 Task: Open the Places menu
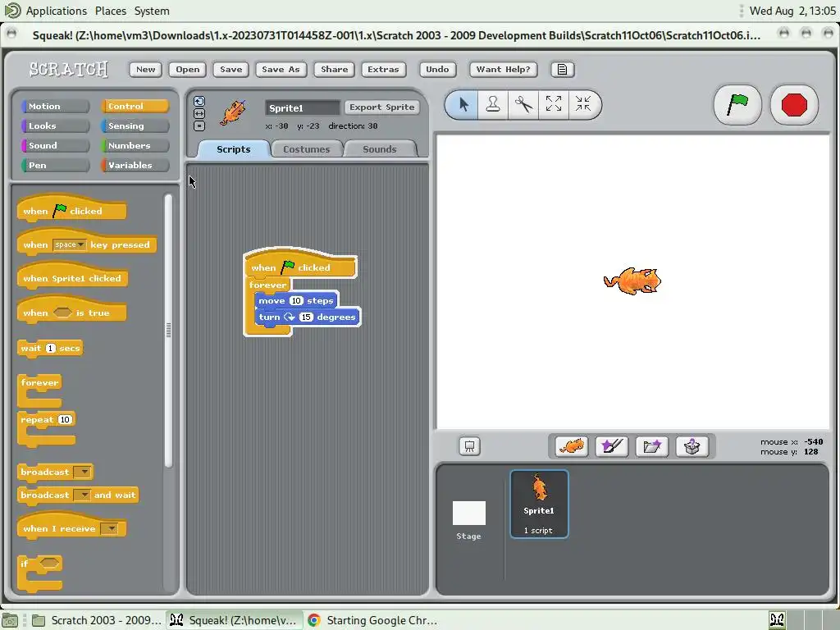point(111,11)
